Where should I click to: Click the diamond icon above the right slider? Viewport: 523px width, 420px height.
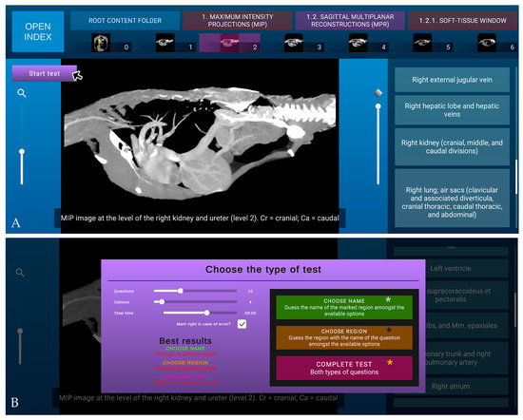coord(378,93)
